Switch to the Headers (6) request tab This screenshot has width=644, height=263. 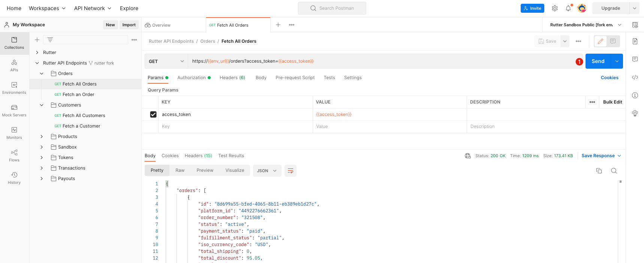click(x=232, y=78)
